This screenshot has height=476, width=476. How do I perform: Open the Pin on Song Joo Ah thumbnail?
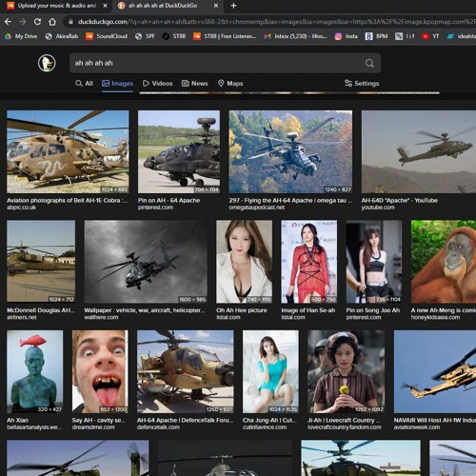(x=374, y=262)
